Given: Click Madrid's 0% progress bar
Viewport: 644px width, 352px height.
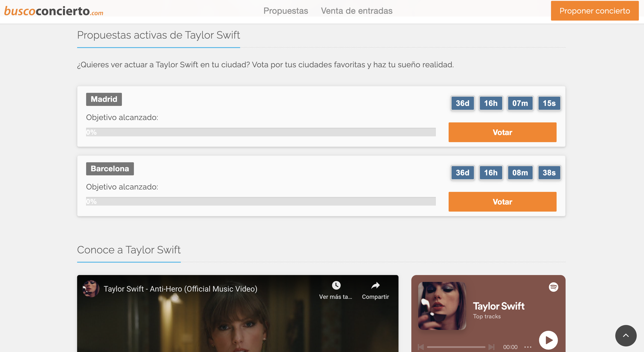Looking at the screenshot, I should click(261, 132).
